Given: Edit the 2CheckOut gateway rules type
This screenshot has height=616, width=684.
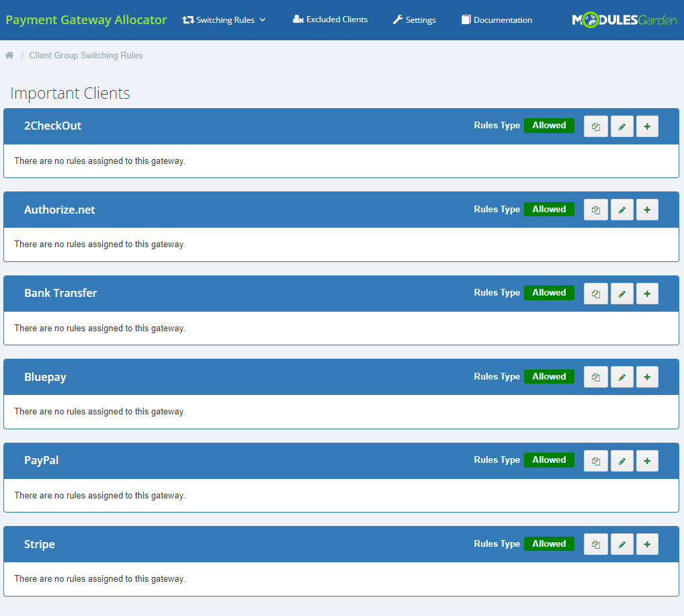Looking at the screenshot, I should (622, 126).
